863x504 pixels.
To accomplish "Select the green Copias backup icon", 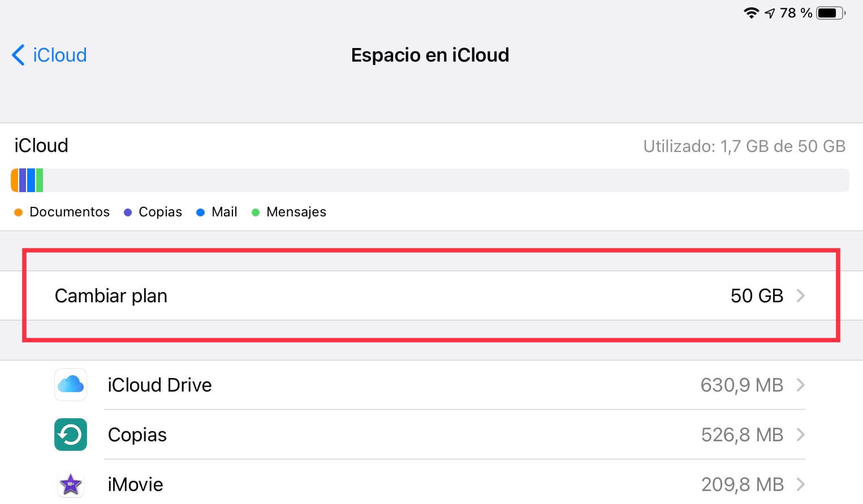I will (70, 435).
